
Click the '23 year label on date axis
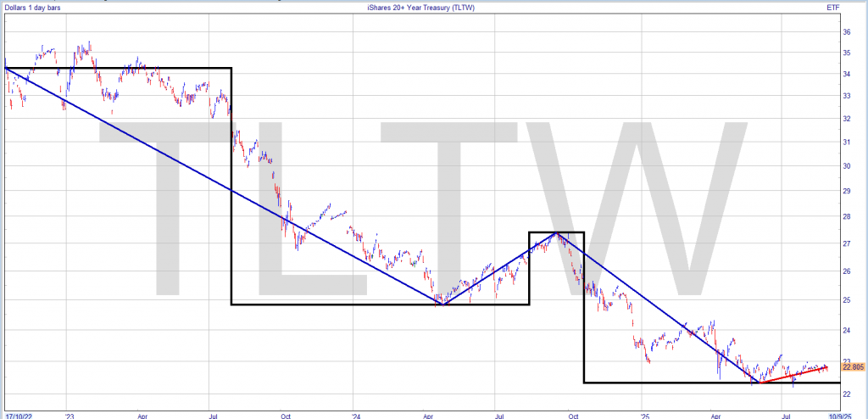70,415
